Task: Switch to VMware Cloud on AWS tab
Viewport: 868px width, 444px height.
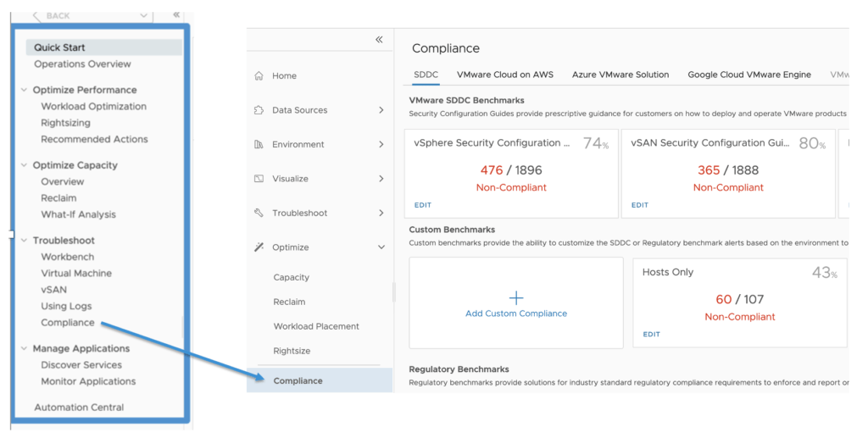Action: (x=504, y=75)
